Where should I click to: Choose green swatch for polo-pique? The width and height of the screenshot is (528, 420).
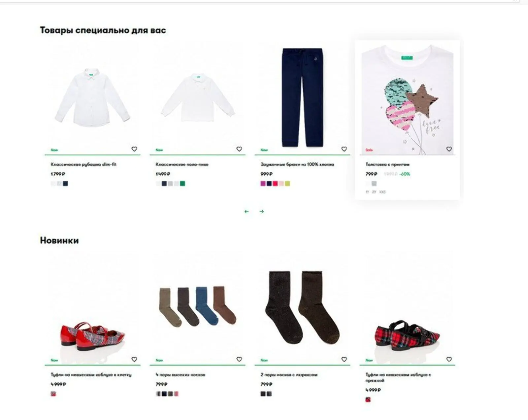pyautogui.click(x=182, y=184)
